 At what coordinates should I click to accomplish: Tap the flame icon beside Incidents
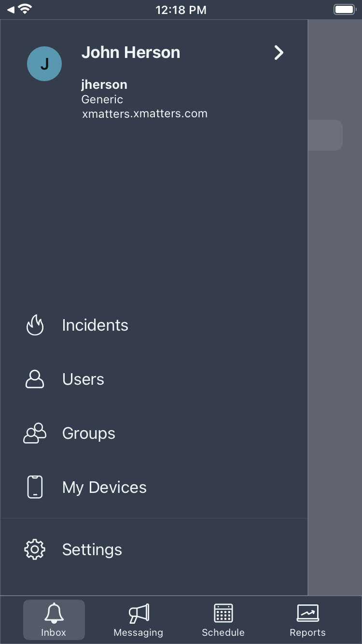[35, 325]
